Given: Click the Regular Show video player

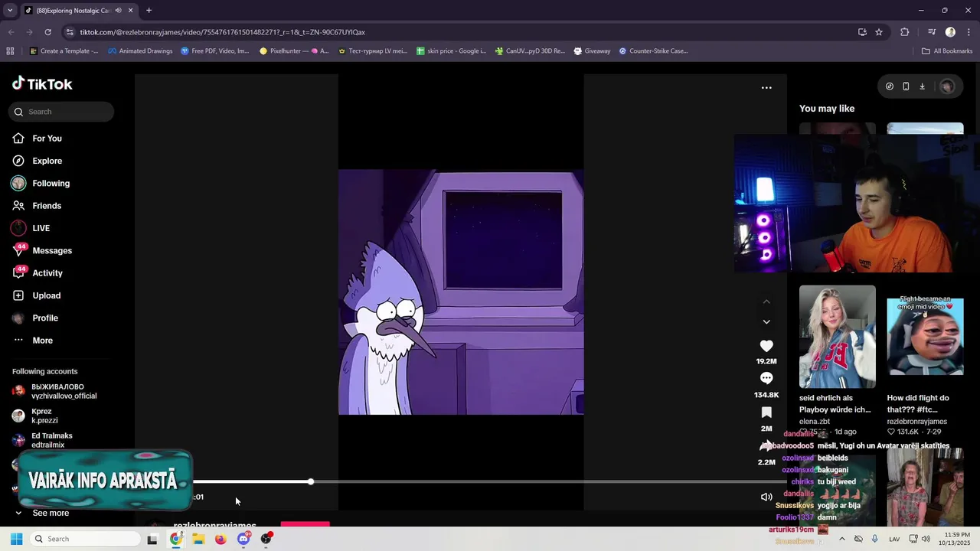Looking at the screenshot, I should pos(461,292).
